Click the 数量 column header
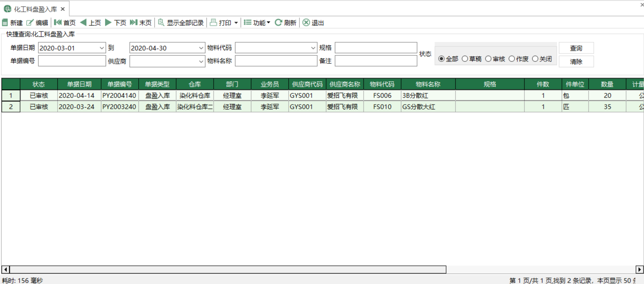The width and height of the screenshot is (644, 284). click(607, 84)
